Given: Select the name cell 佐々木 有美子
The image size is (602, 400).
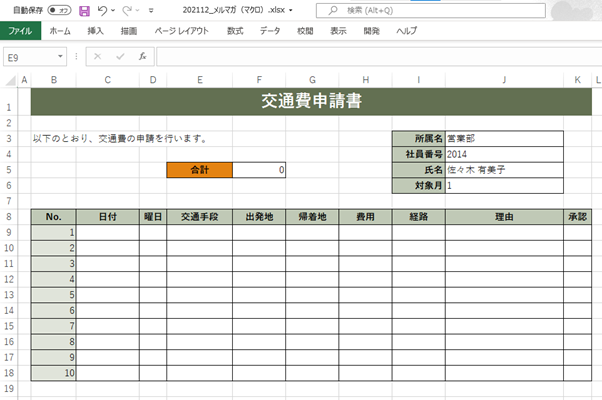Looking at the screenshot, I should pos(504,170).
